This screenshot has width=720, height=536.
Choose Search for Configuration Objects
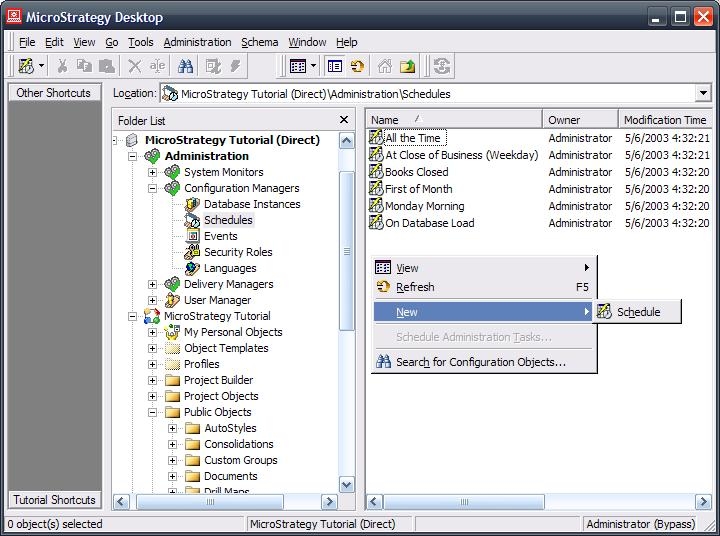pos(482,362)
